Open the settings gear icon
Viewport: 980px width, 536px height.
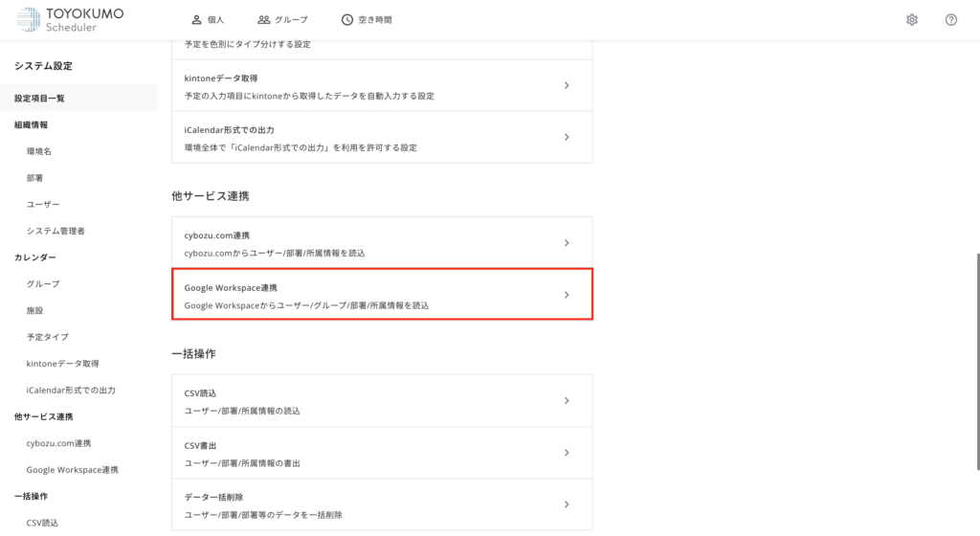tap(912, 20)
